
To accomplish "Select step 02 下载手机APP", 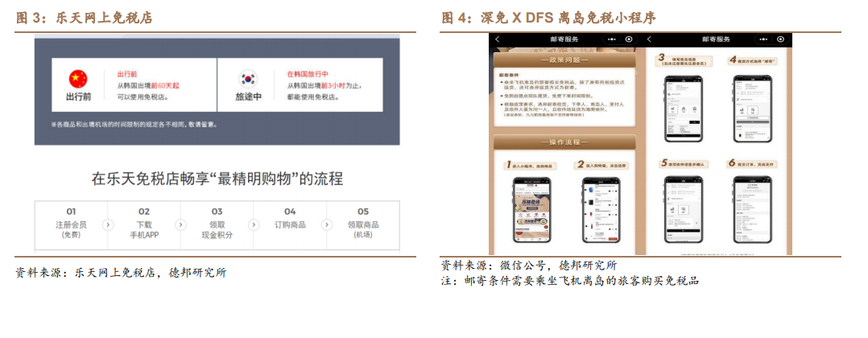I will [144, 224].
